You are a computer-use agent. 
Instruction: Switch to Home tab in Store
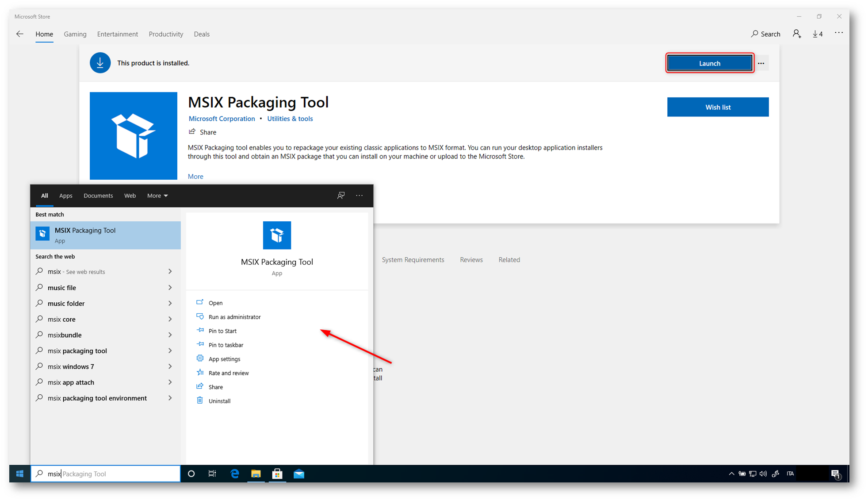44,34
